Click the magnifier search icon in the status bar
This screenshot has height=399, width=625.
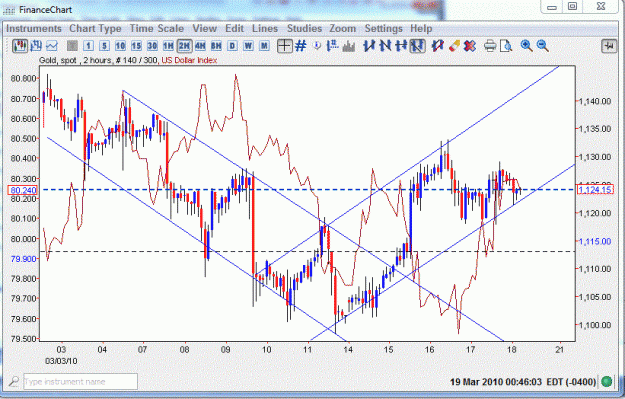14,381
